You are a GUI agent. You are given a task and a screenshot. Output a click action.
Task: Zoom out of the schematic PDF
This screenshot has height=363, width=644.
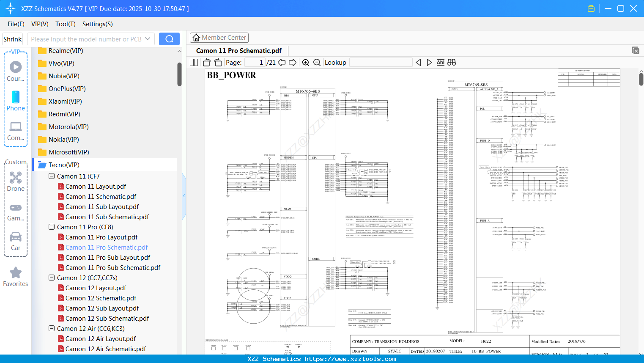point(316,62)
